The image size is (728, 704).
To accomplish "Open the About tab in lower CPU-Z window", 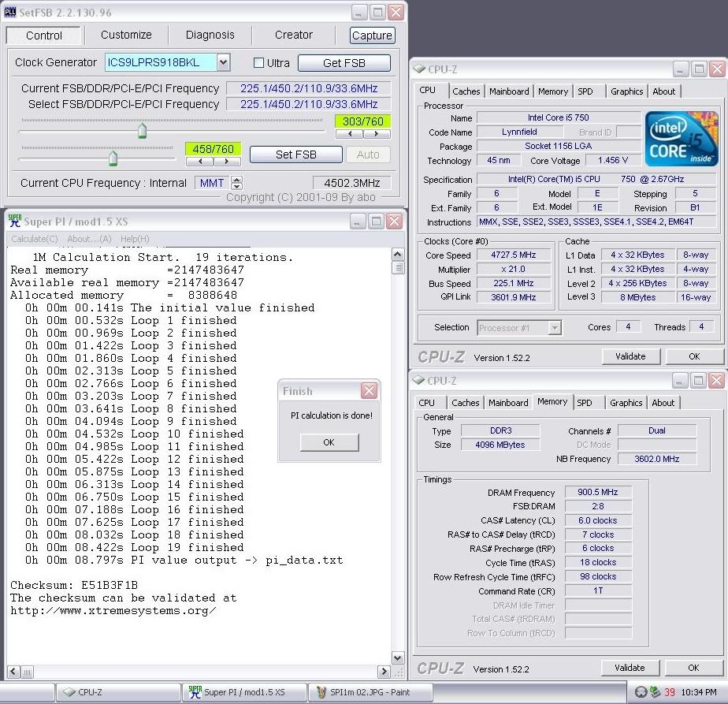I will 663,403.
